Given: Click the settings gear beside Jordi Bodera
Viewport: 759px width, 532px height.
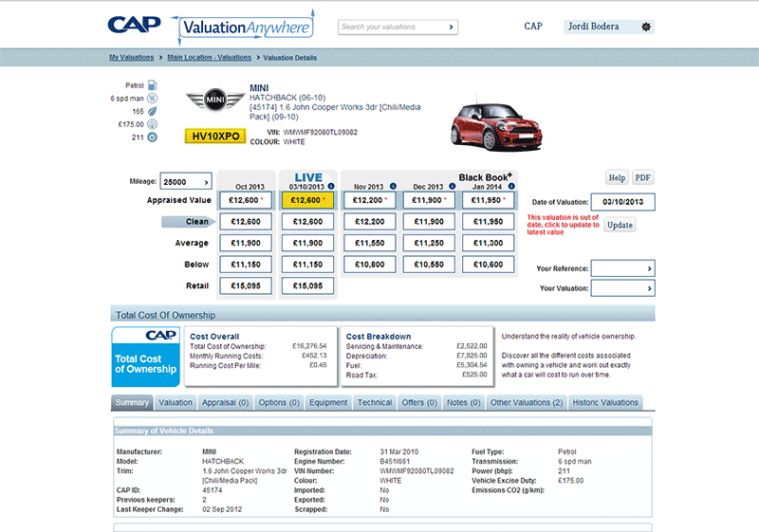Looking at the screenshot, I should 646,27.
